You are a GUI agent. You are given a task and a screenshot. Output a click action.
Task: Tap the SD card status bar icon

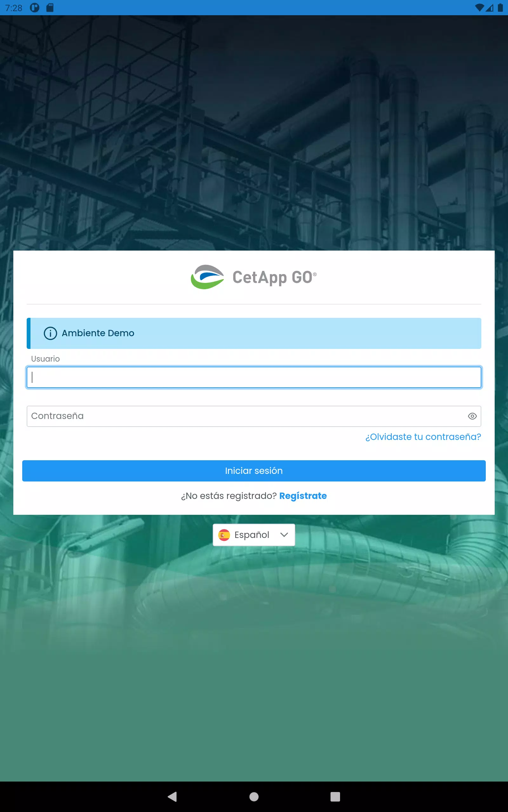[x=50, y=7]
